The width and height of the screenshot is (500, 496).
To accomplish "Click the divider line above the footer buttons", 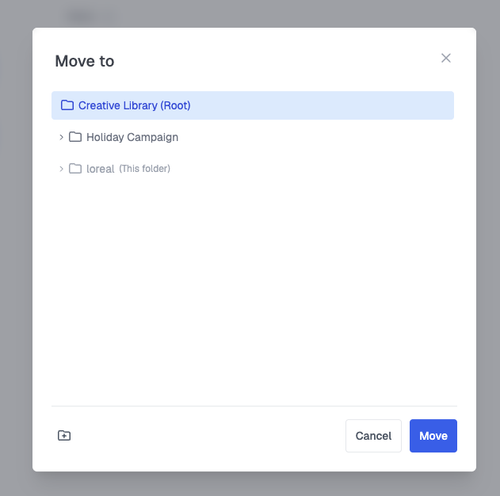I will (254, 406).
